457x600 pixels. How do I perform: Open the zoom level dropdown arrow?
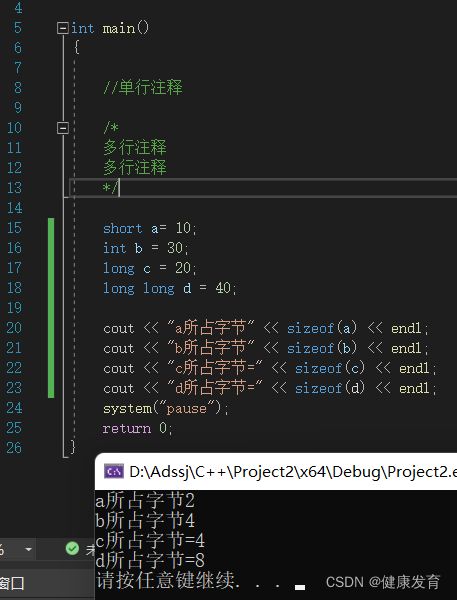click(28, 549)
